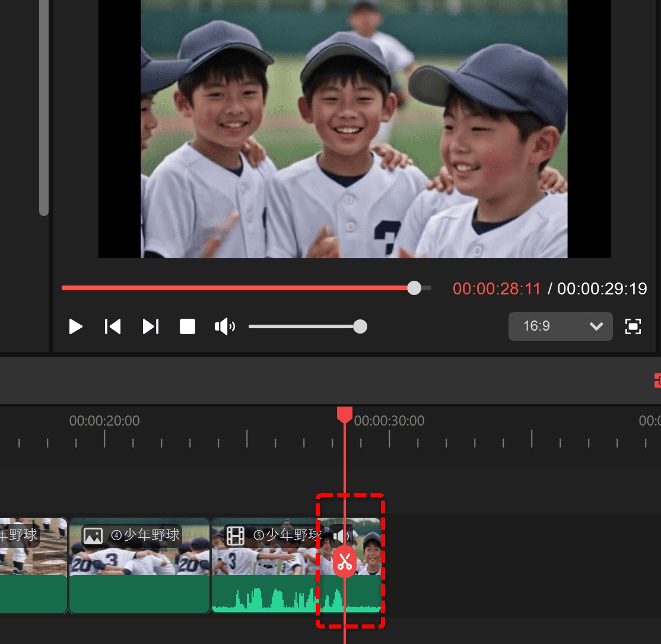Jump to the 00:00:20:00 ruler mark
Screen dimensions: 661x644
click(x=104, y=438)
